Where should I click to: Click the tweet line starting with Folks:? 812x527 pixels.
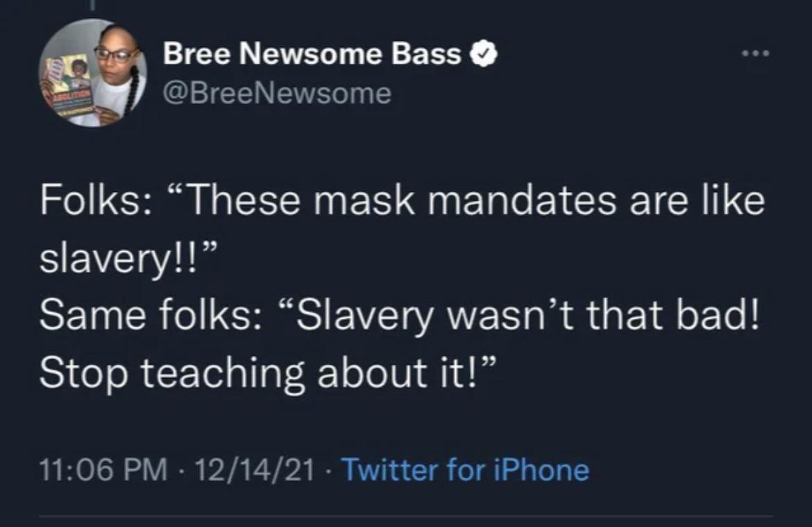(403, 200)
